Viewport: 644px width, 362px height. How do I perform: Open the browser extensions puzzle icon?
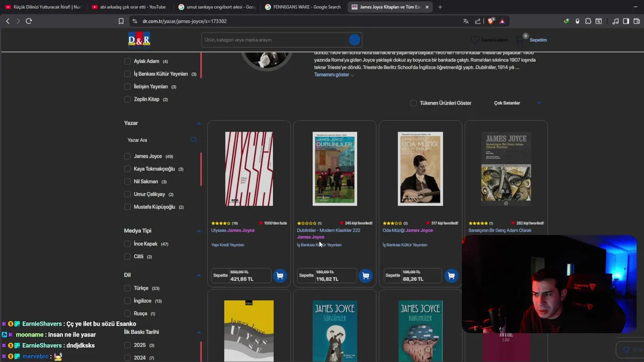[588, 21]
